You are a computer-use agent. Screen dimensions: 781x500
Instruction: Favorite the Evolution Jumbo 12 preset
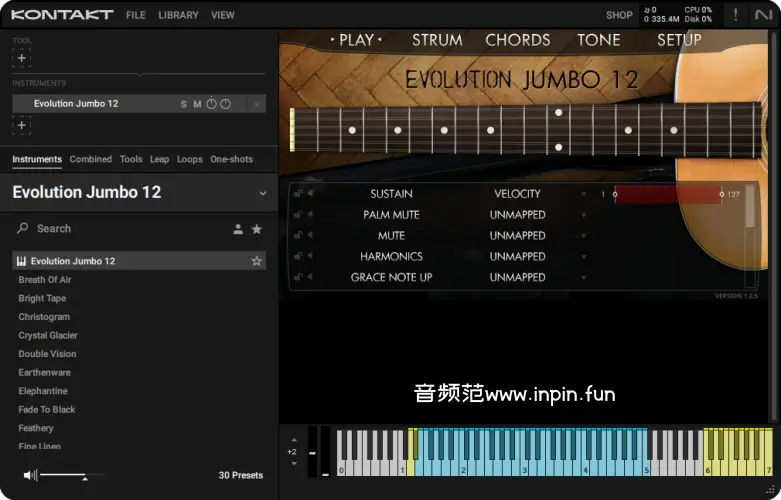257,261
